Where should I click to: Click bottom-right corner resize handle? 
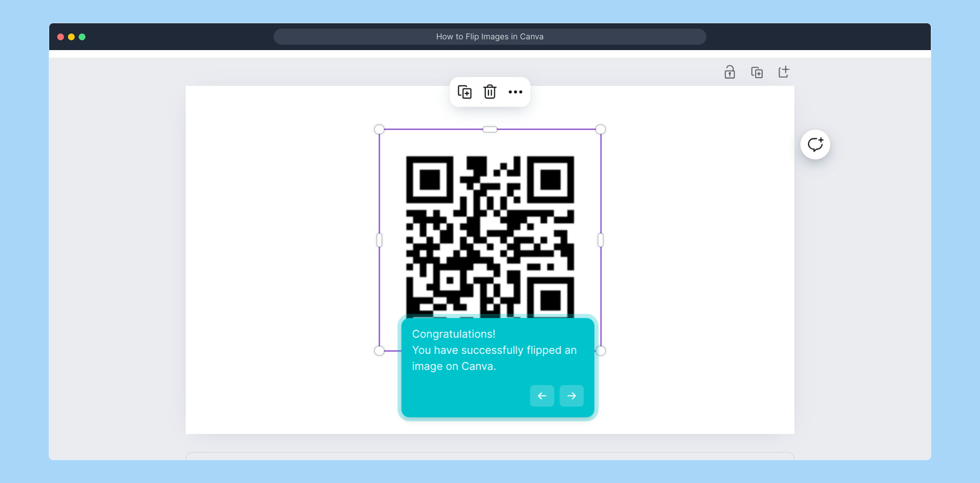[x=601, y=351]
